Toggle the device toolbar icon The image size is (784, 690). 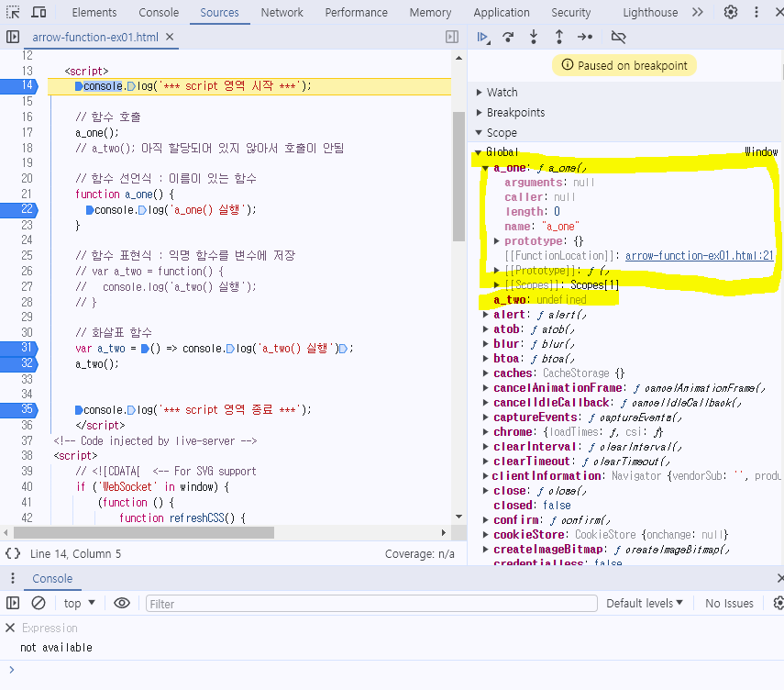click(x=39, y=12)
